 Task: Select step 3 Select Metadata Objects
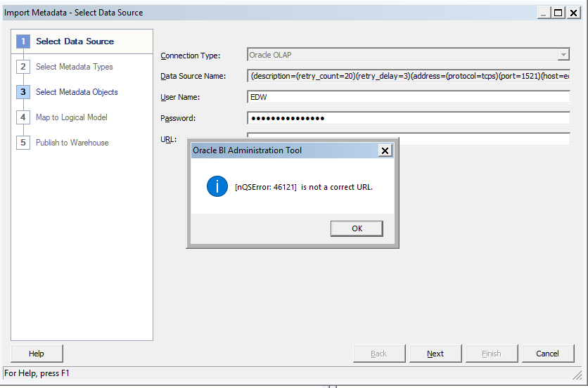[x=68, y=92]
